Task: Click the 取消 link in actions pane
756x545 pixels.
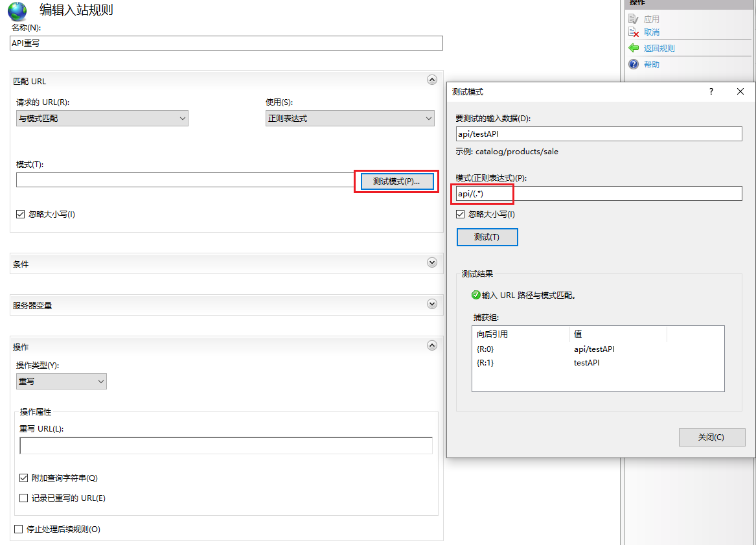Action: (651, 32)
